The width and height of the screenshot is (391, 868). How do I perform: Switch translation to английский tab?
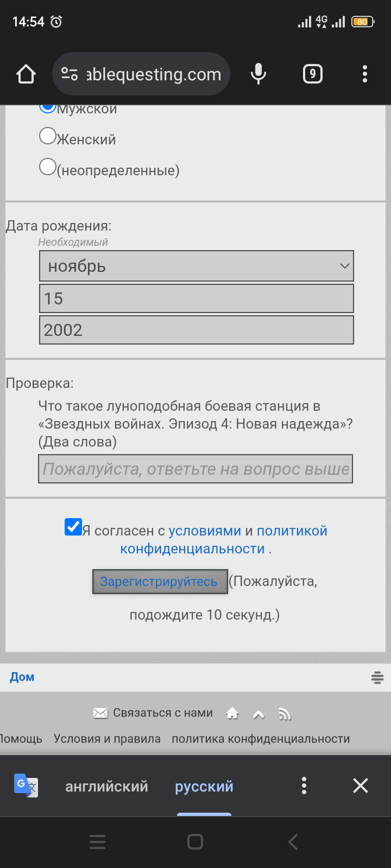(x=106, y=786)
